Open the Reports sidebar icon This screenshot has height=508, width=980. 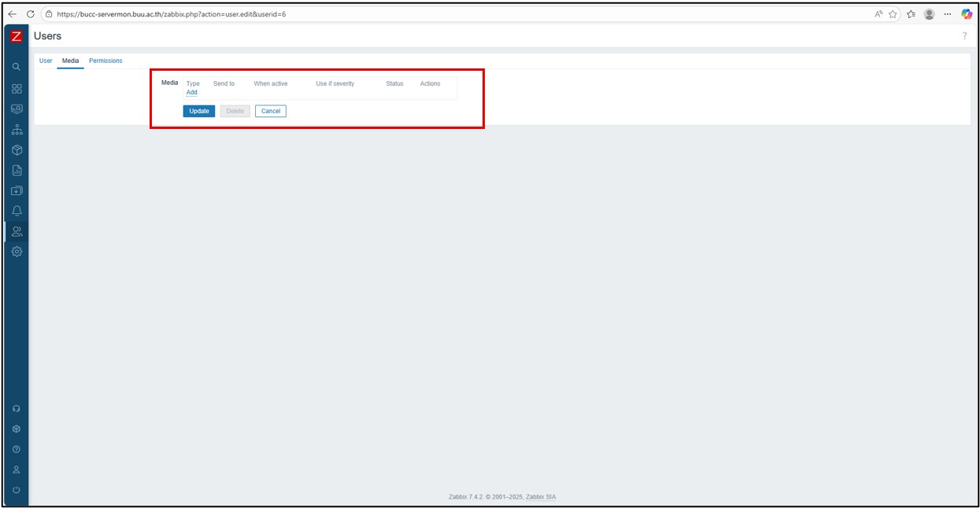click(17, 171)
